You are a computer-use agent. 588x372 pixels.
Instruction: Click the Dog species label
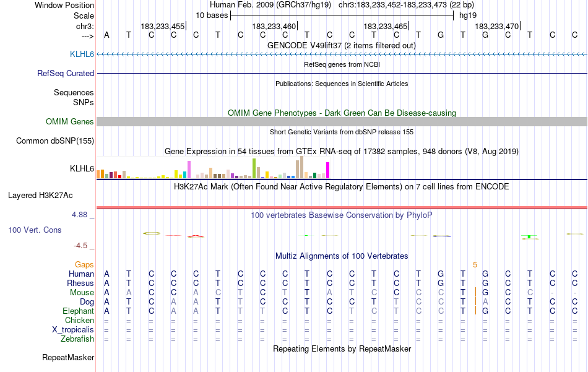pyautogui.click(x=87, y=302)
